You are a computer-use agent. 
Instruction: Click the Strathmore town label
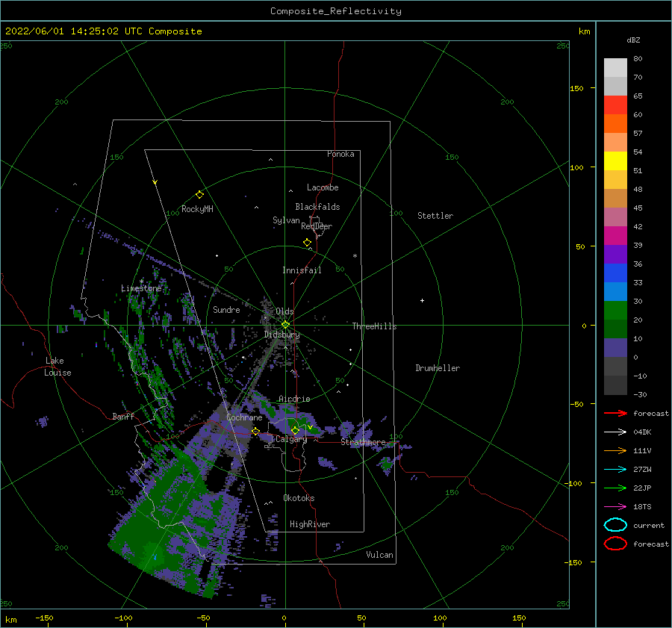(363, 442)
